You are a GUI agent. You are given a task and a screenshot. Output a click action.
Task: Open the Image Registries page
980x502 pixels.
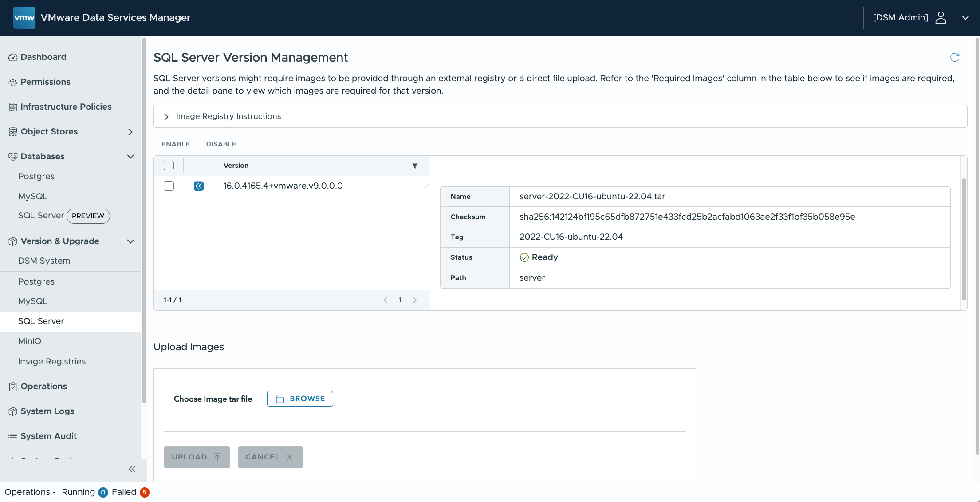click(x=52, y=361)
